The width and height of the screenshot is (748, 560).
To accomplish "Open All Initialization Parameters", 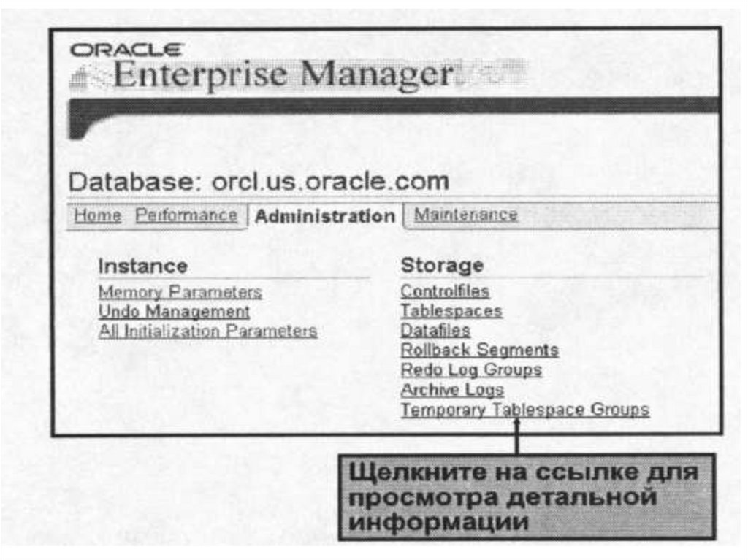I will pos(207,331).
